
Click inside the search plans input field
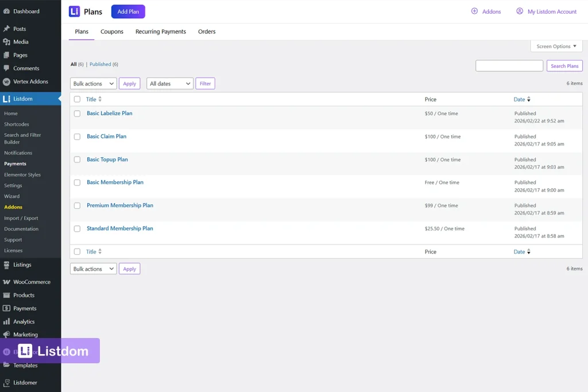click(x=509, y=65)
